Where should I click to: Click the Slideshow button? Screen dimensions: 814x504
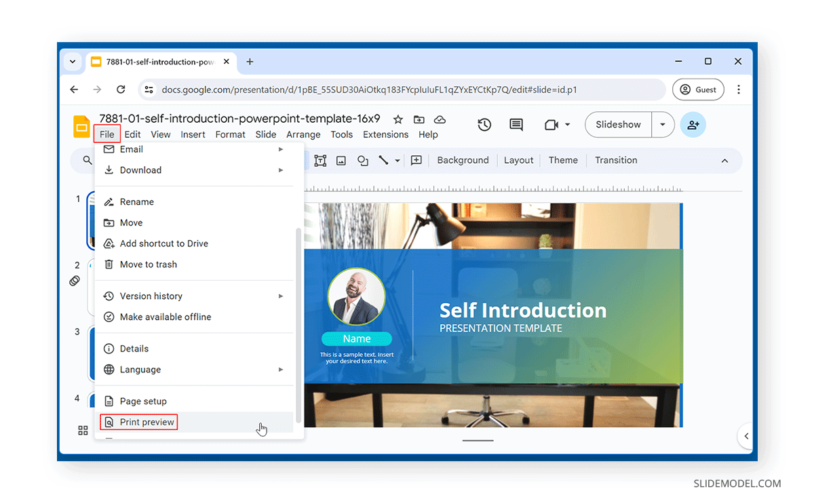pos(617,125)
